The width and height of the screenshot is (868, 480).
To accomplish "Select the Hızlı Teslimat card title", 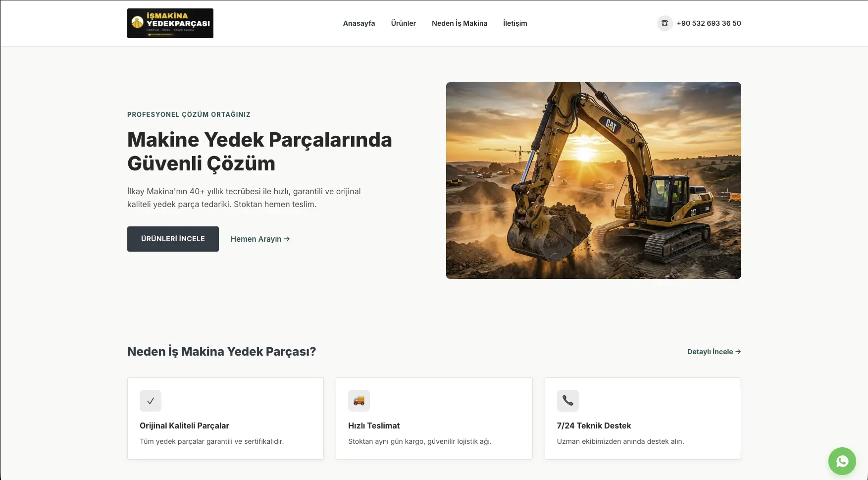I will 374,426.
